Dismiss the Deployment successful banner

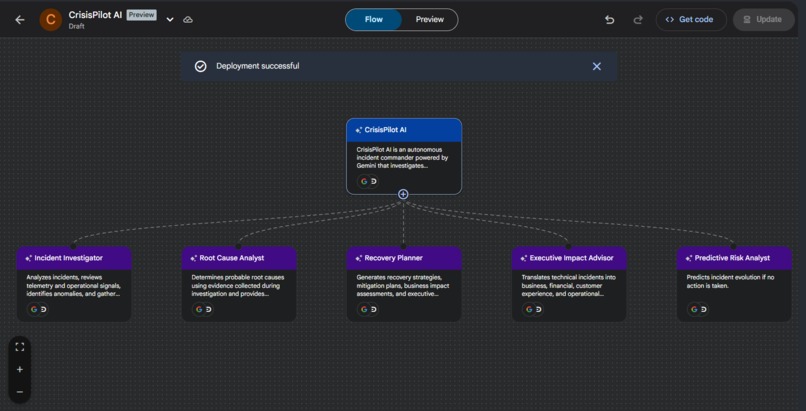596,66
